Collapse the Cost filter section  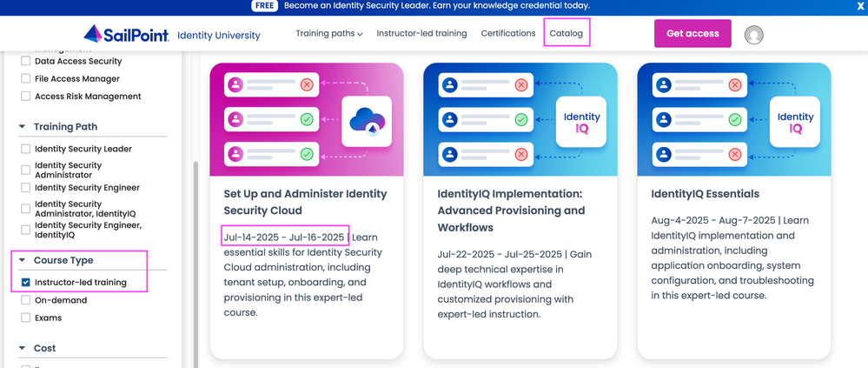[23, 348]
